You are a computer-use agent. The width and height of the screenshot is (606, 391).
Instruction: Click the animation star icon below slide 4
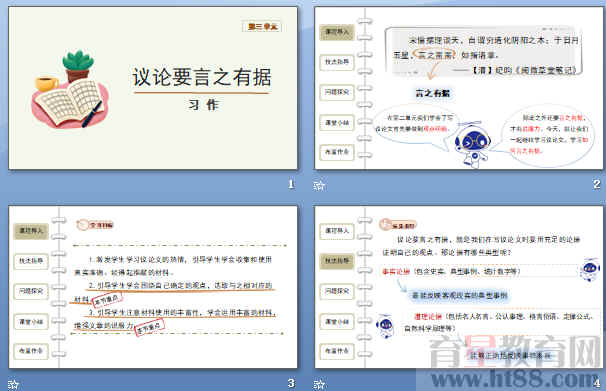tap(319, 384)
